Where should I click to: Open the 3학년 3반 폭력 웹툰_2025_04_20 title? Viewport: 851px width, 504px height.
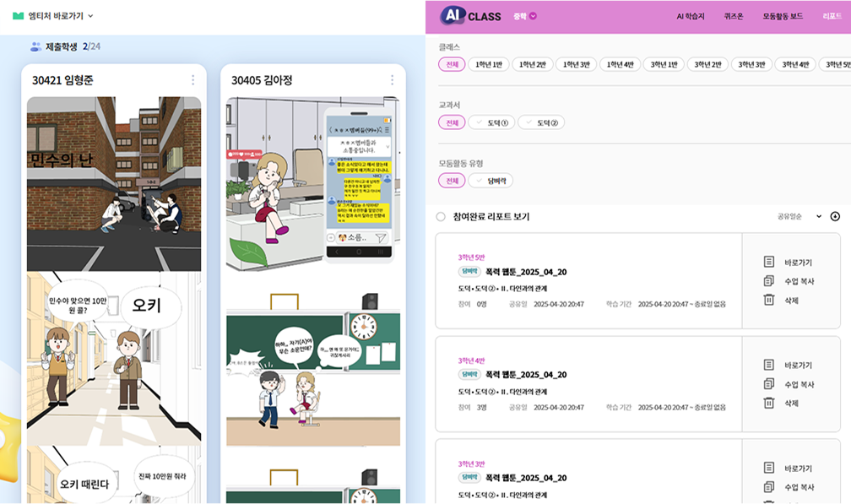tap(526, 478)
